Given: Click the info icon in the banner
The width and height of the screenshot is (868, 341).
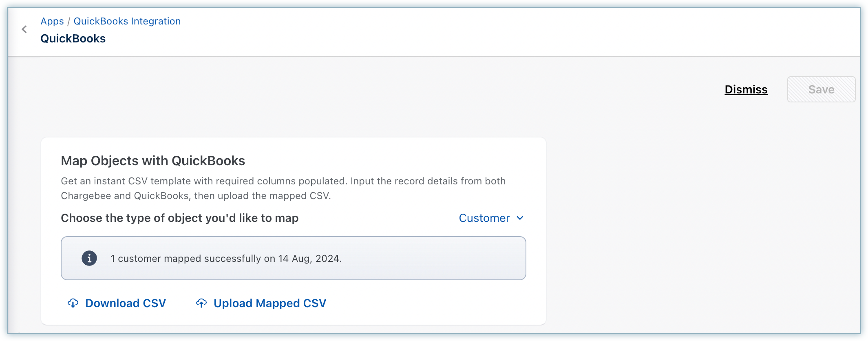Looking at the screenshot, I should [89, 258].
